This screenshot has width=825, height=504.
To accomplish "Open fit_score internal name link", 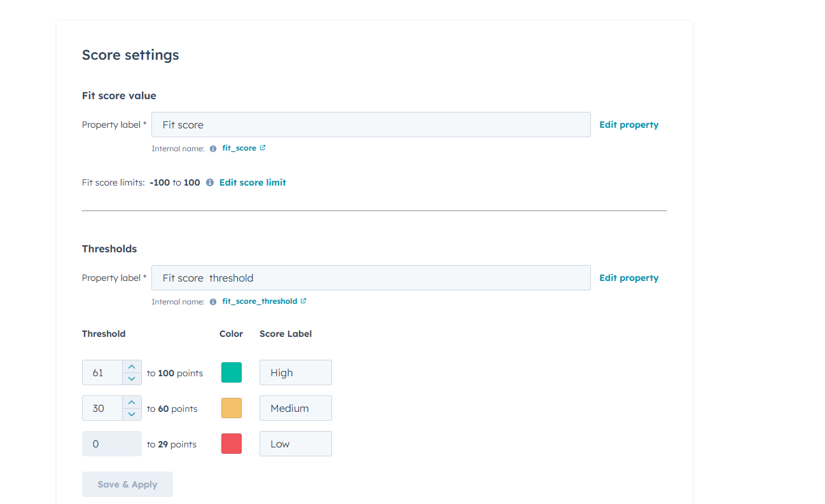I will 239,148.
